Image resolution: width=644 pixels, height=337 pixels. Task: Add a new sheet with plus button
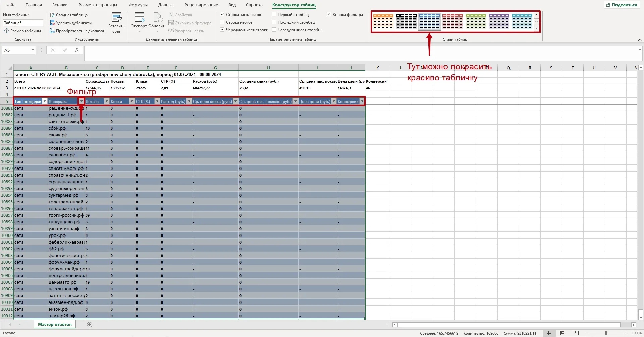(x=90, y=324)
